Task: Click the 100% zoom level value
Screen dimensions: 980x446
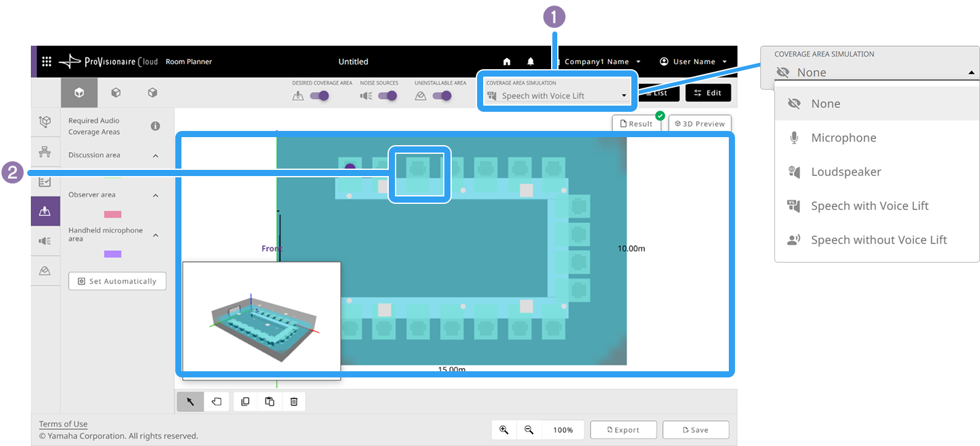Action: click(x=563, y=430)
